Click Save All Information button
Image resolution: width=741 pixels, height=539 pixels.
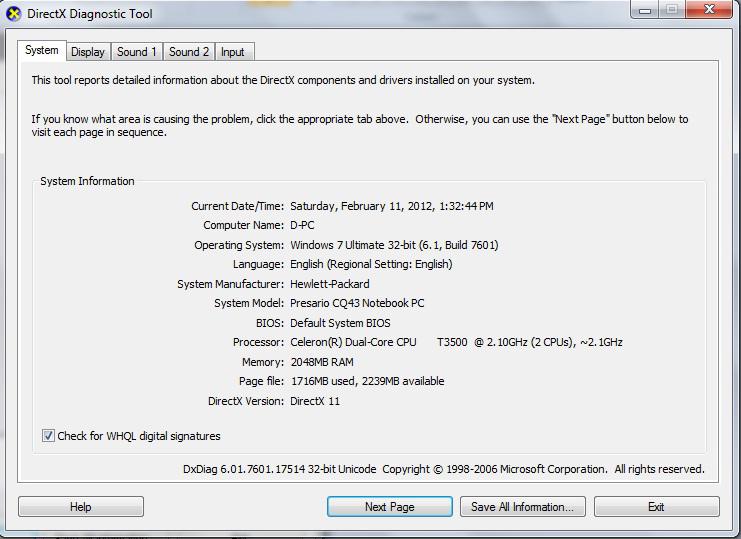point(522,507)
